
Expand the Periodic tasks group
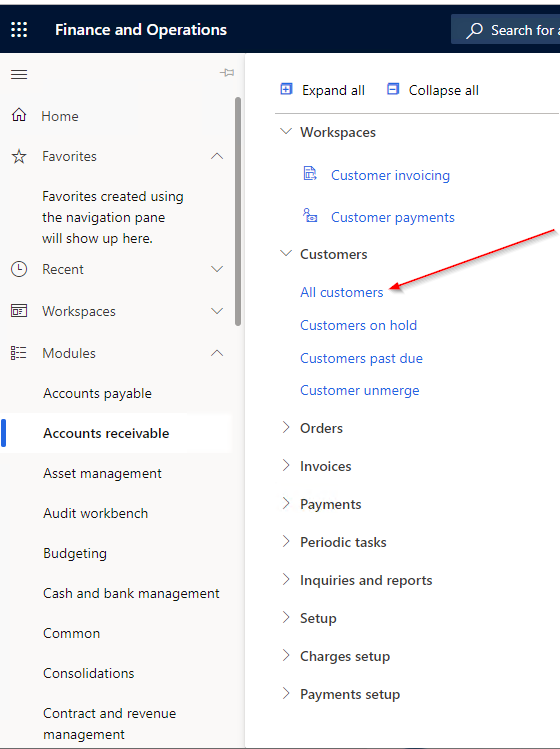[x=286, y=541]
